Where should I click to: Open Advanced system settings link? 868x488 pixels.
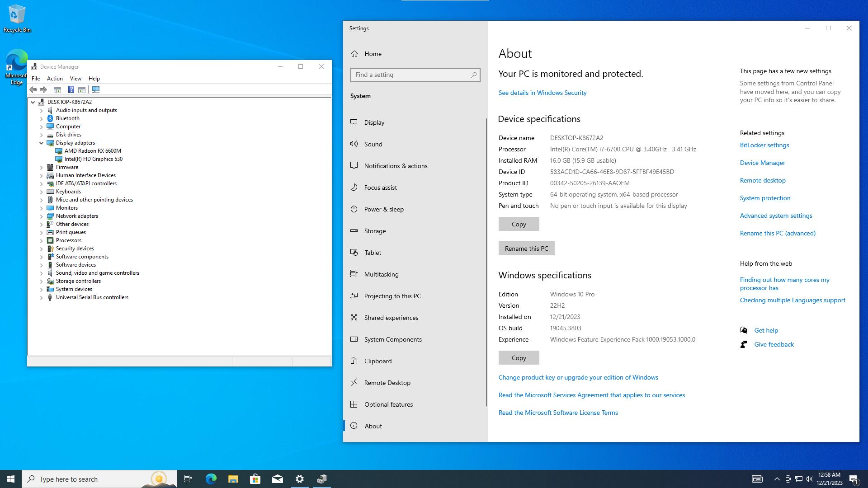click(776, 216)
